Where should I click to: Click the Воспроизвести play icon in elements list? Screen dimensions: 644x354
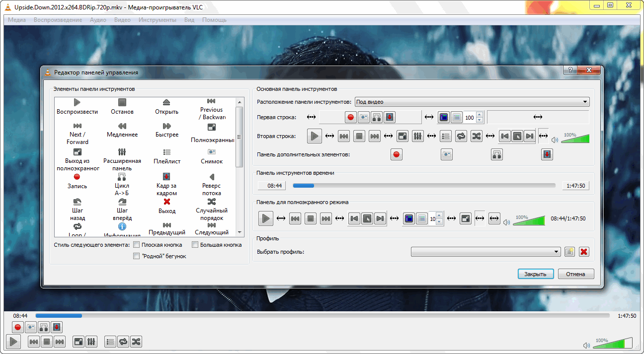(77, 102)
